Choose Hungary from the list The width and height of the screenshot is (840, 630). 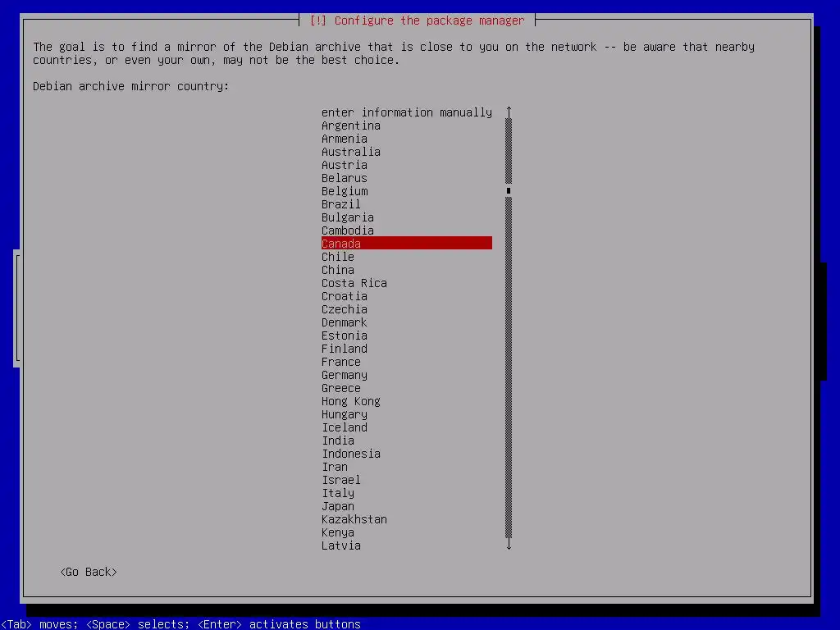pyautogui.click(x=407, y=414)
